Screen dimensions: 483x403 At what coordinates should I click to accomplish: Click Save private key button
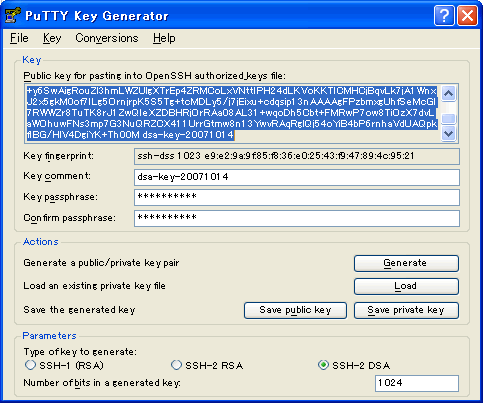[406, 310]
